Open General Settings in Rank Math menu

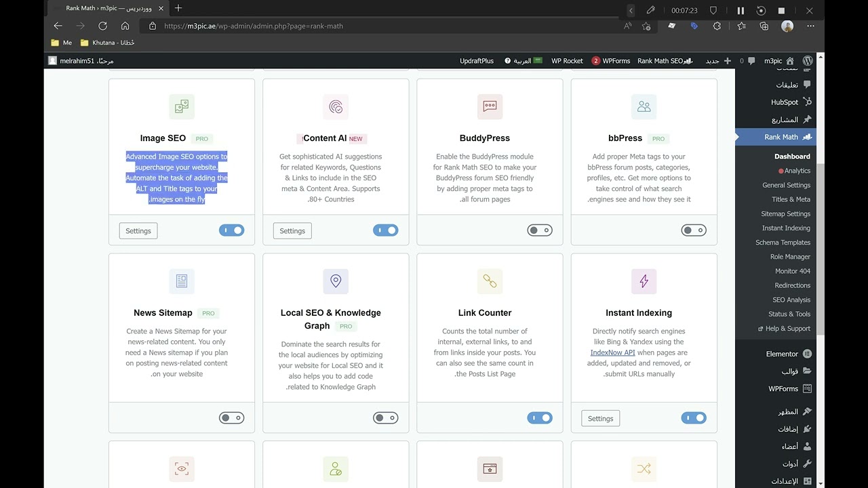(x=786, y=185)
